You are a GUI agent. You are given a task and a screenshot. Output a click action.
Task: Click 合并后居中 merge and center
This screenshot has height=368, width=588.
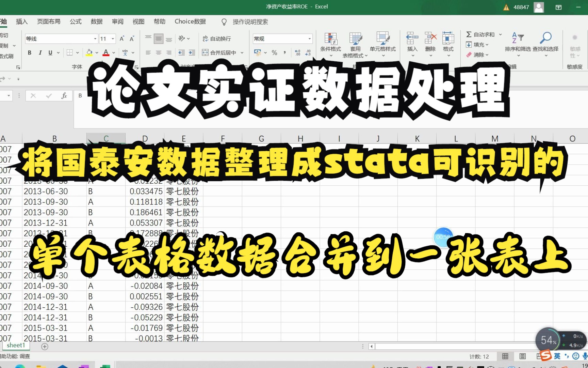coord(219,53)
